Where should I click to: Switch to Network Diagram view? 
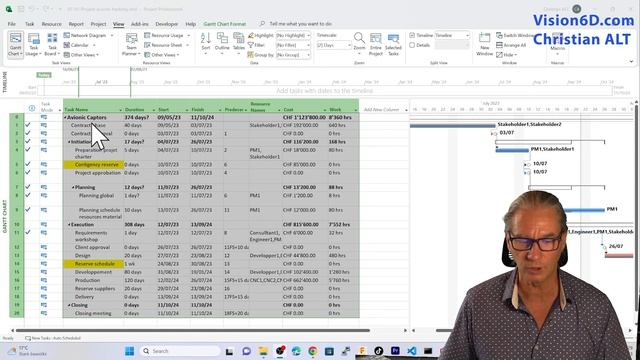(x=88, y=36)
